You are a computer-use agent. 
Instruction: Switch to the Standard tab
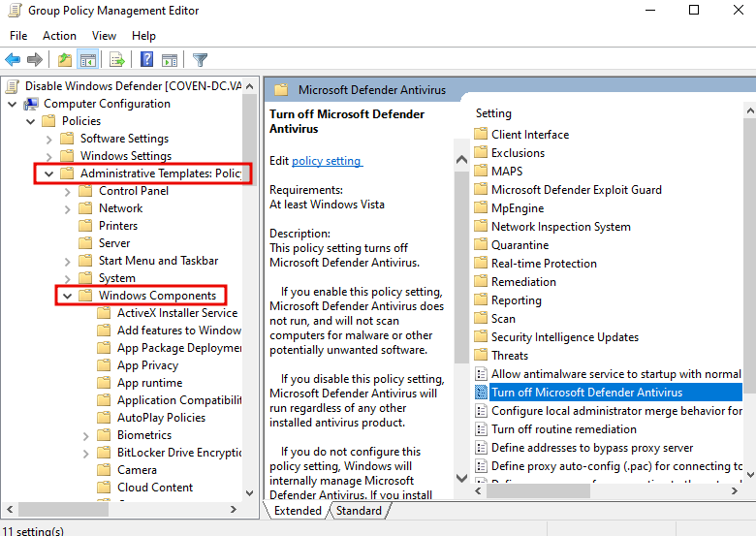(x=359, y=511)
